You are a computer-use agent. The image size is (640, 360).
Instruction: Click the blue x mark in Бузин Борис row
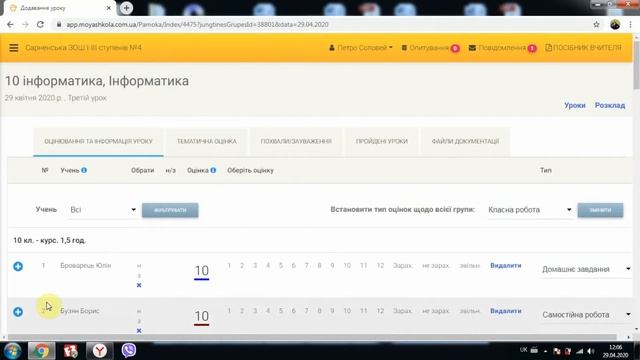coord(139,330)
